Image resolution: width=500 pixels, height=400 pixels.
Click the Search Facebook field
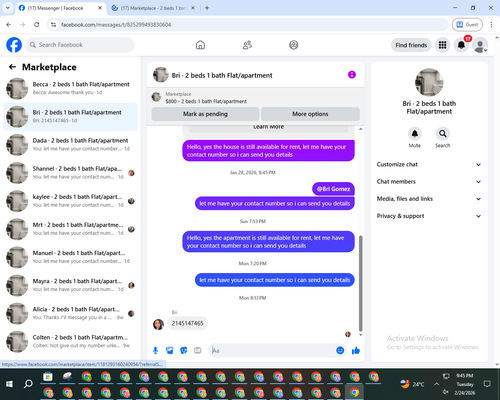click(x=80, y=45)
